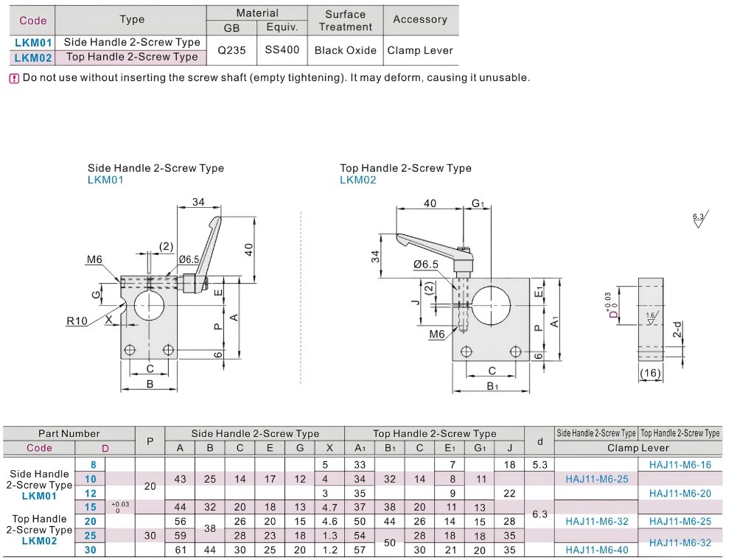Click the Accessory column header
This screenshot has width=737, height=560.
pyautogui.click(x=420, y=20)
